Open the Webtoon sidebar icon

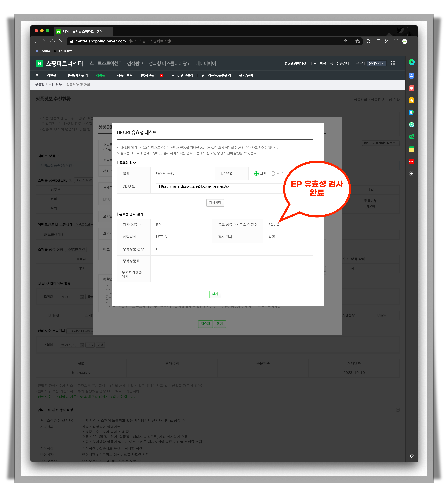coord(412,137)
